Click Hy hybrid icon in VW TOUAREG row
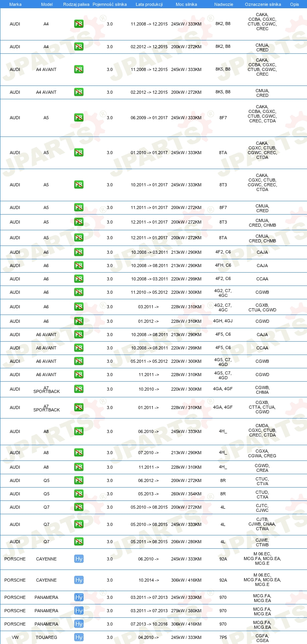The image size is (307, 644). [x=79, y=637]
